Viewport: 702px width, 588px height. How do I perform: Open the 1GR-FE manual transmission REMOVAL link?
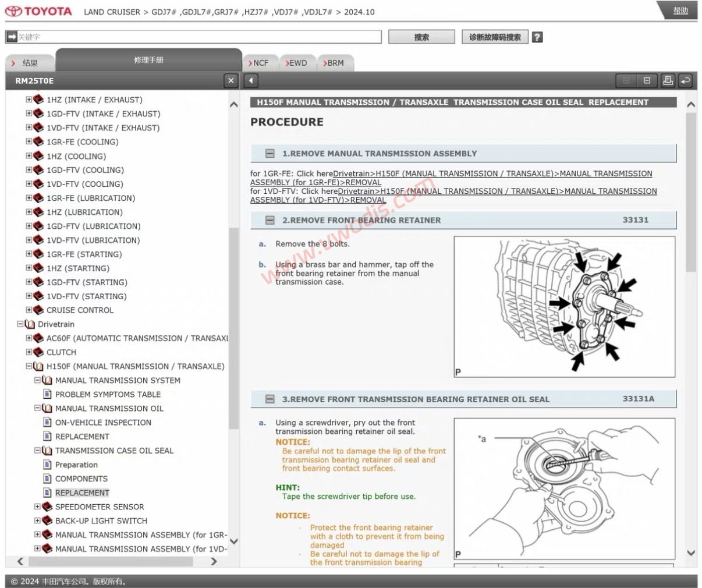[x=451, y=178]
